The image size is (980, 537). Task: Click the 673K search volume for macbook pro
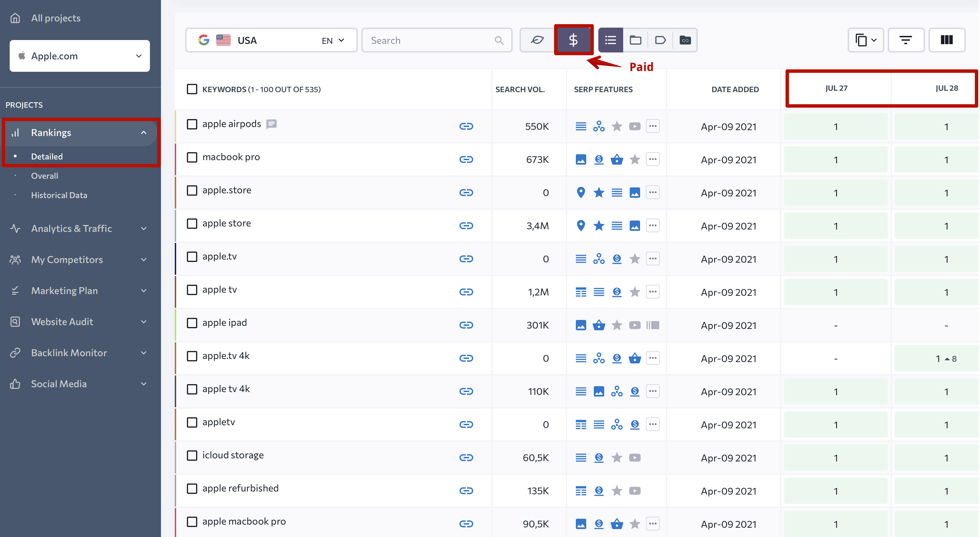pyautogui.click(x=537, y=160)
